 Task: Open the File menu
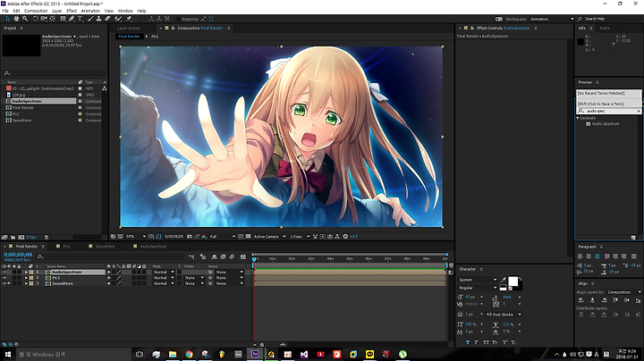(5, 11)
